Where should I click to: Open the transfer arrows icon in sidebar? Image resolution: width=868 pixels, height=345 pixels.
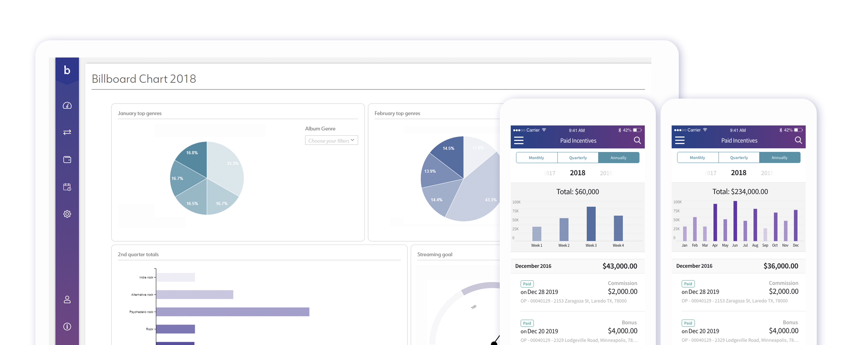pos(67,132)
